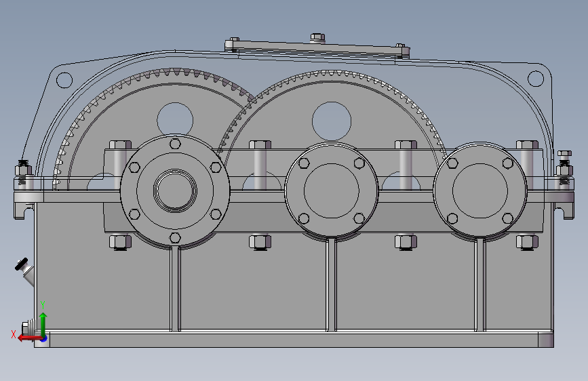Select the shaft bore in the left bearing cover
The image size is (588, 381).
coord(175,190)
